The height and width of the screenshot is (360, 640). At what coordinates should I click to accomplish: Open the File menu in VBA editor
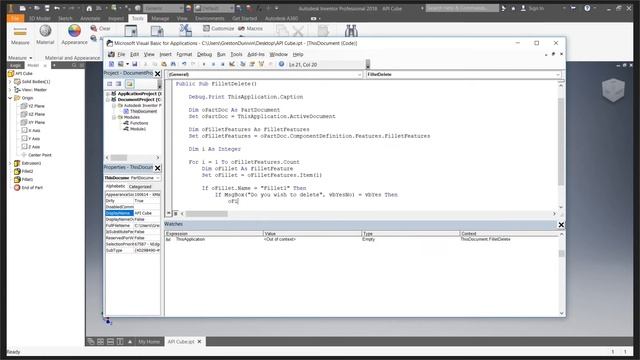(x=121, y=54)
